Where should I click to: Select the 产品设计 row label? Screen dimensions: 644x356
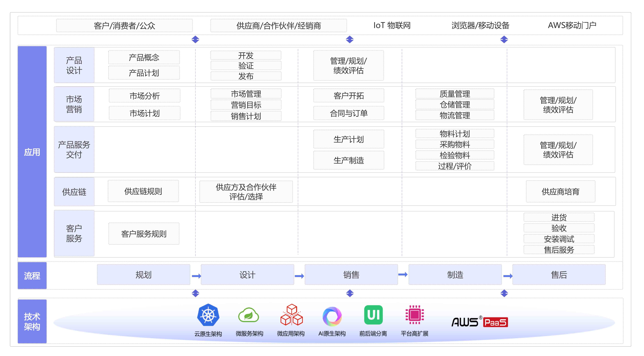pos(74,65)
